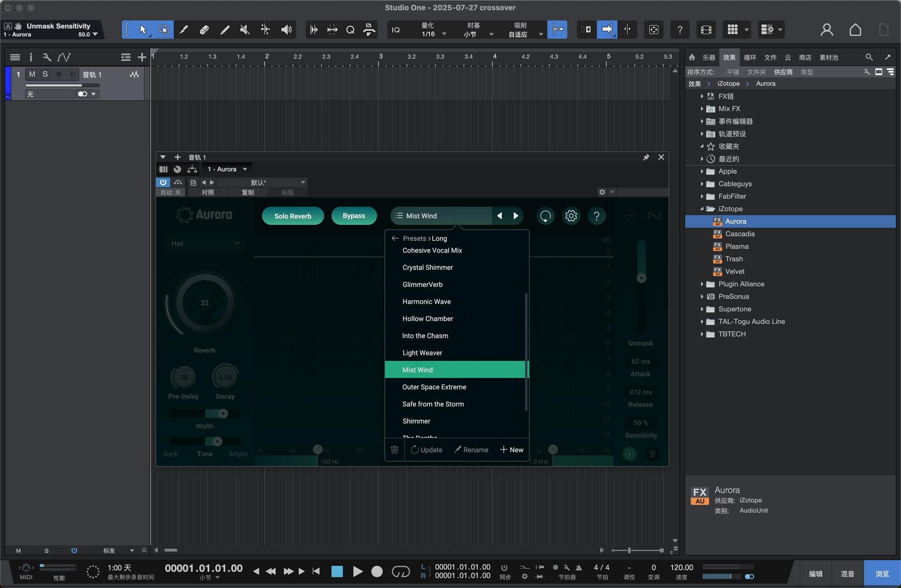Mute track 1 with M button
The image size is (901, 588).
(x=32, y=74)
